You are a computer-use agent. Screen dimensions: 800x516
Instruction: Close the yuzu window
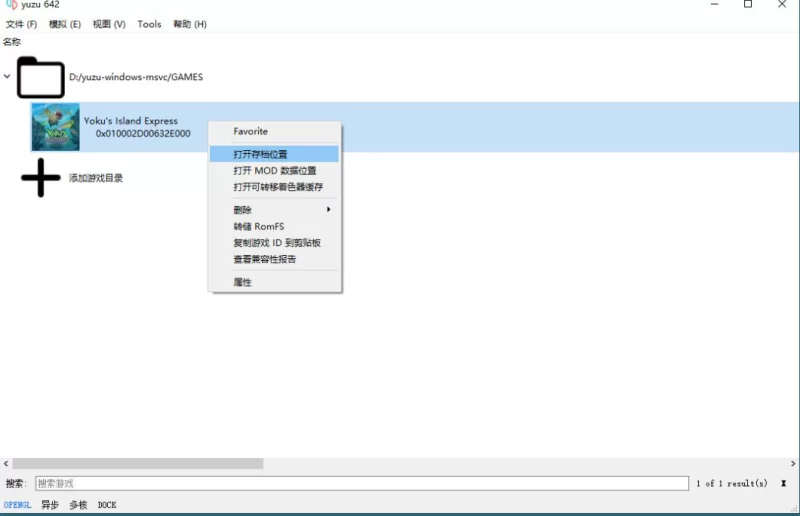tap(782, 4)
